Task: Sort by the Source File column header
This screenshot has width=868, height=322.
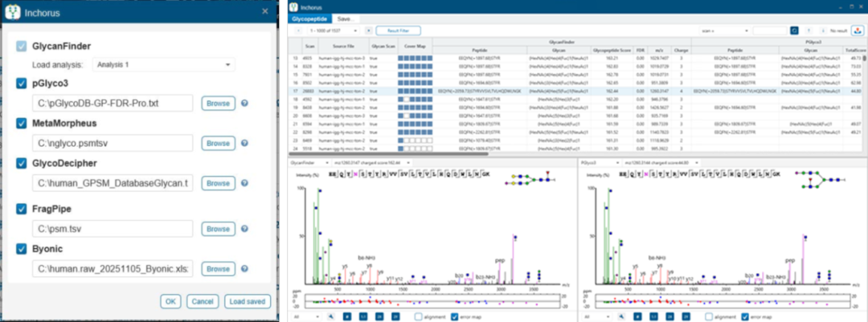Action: pyautogui.click(x=342, y=46)
